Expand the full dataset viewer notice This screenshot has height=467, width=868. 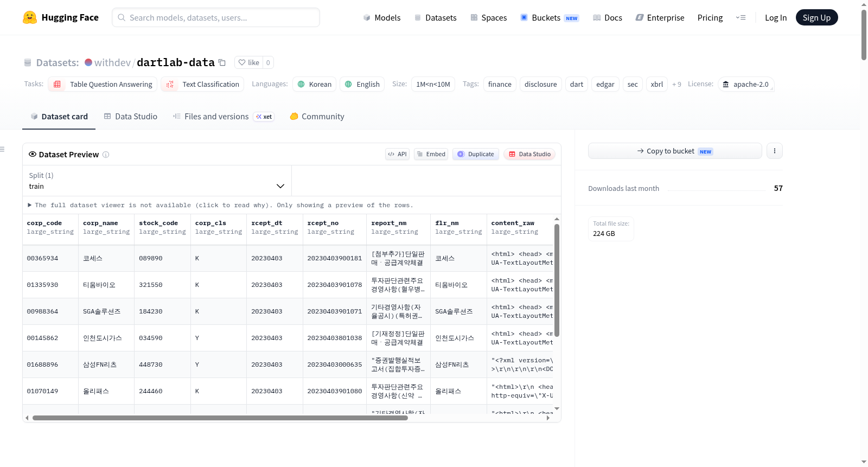coord(220,205)
